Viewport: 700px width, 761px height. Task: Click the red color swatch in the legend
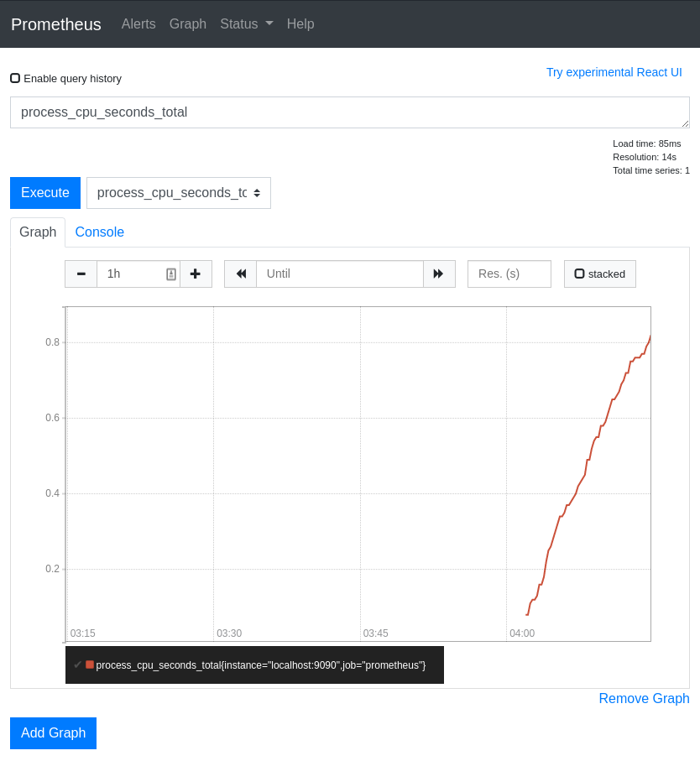[91, 665]
